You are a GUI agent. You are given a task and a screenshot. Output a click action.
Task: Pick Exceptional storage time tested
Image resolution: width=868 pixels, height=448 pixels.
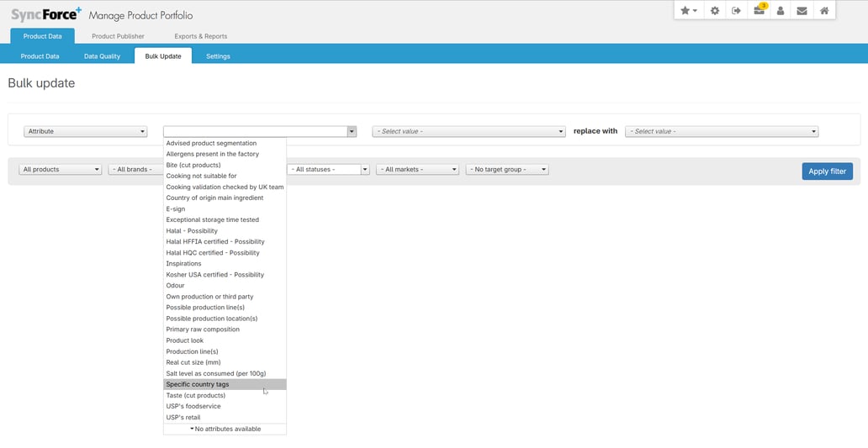(225, 219)
